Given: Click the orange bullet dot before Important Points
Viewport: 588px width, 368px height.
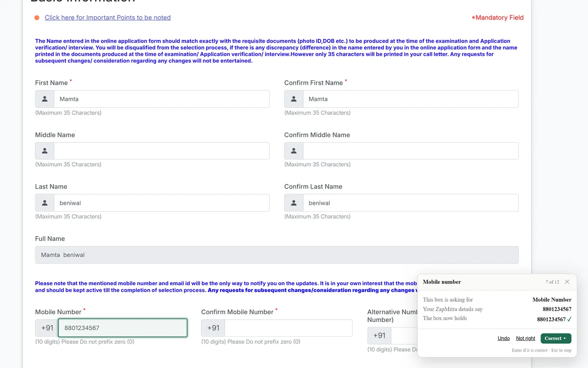Looking at the screenshot, I should (37, 17).
